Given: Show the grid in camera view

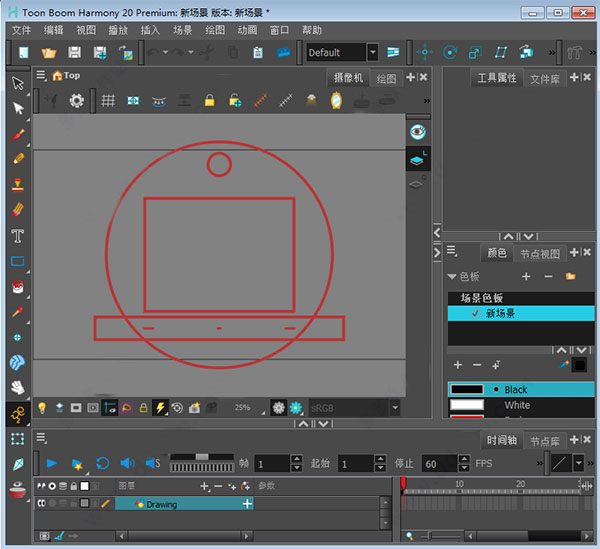Looking at the screenshot, I should [x=108, y=101].
